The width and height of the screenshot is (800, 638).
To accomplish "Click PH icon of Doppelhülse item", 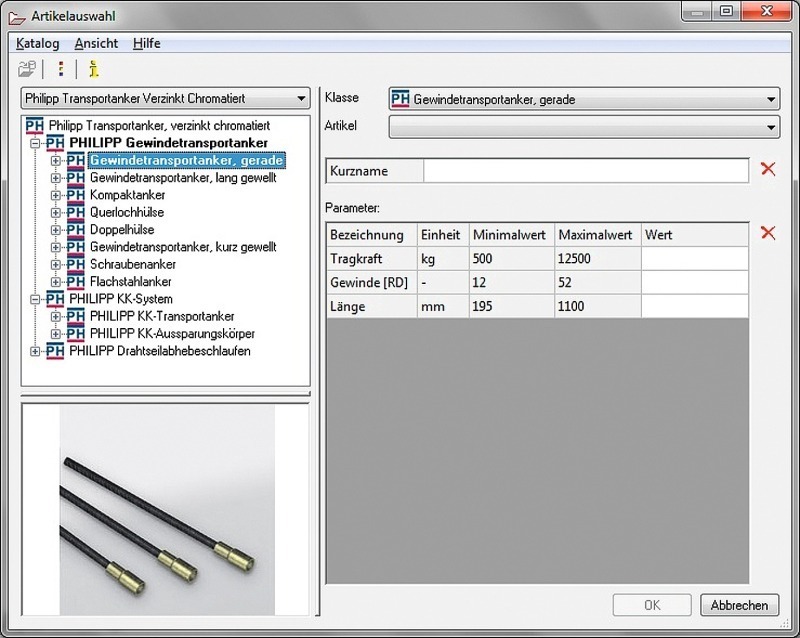I will coord(76,230).
